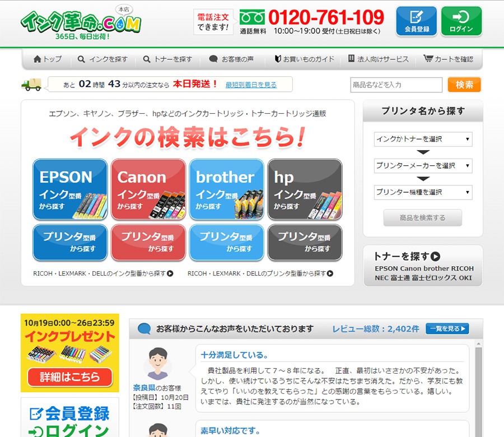Viewport: 504px width, 437px height.
Task: Open インクを探す menu item
Action: 103,59
